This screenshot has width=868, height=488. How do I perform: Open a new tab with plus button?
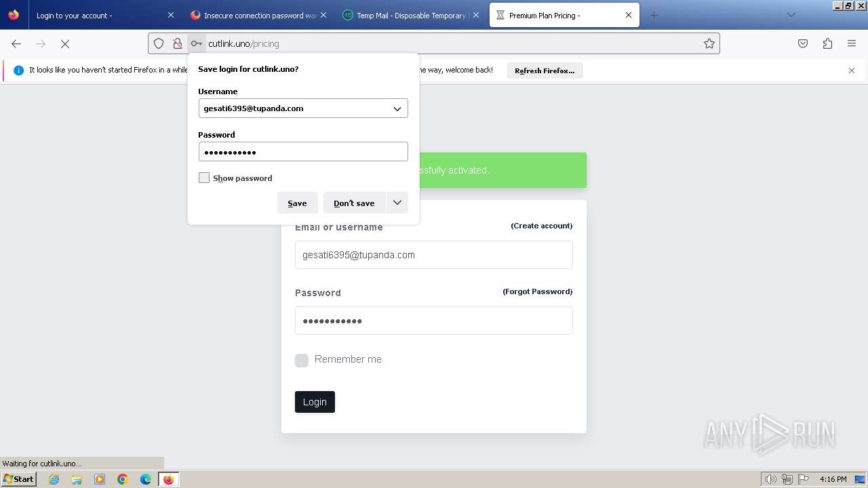click(x=654, y=15)
